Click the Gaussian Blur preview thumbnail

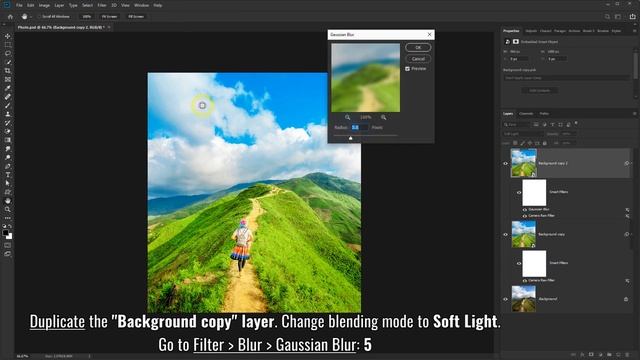366,78
